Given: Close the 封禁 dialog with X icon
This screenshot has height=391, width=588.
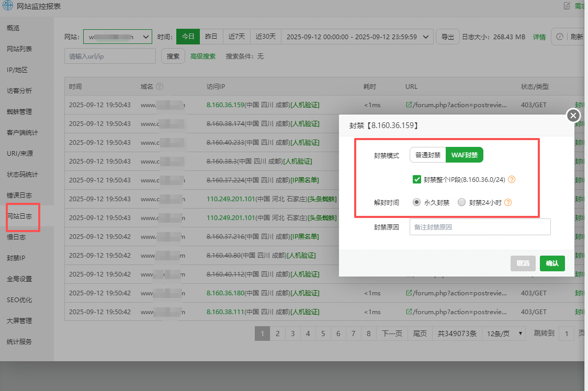Looking at the screenshot, I should click(x=573, y=116).
